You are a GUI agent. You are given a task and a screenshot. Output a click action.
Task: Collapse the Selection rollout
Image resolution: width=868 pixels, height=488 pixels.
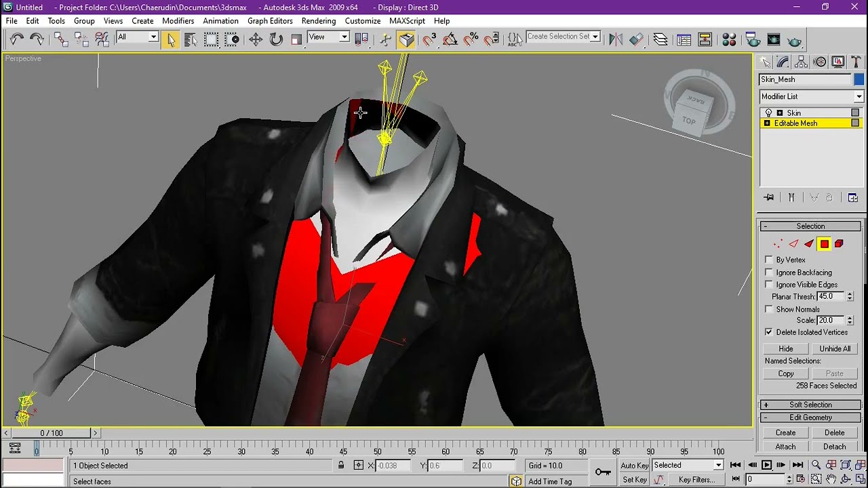pyautogui.click(x=810, y=226)
